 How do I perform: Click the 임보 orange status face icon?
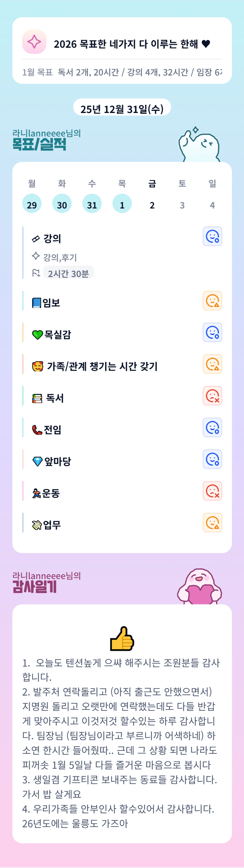(212, 301)
